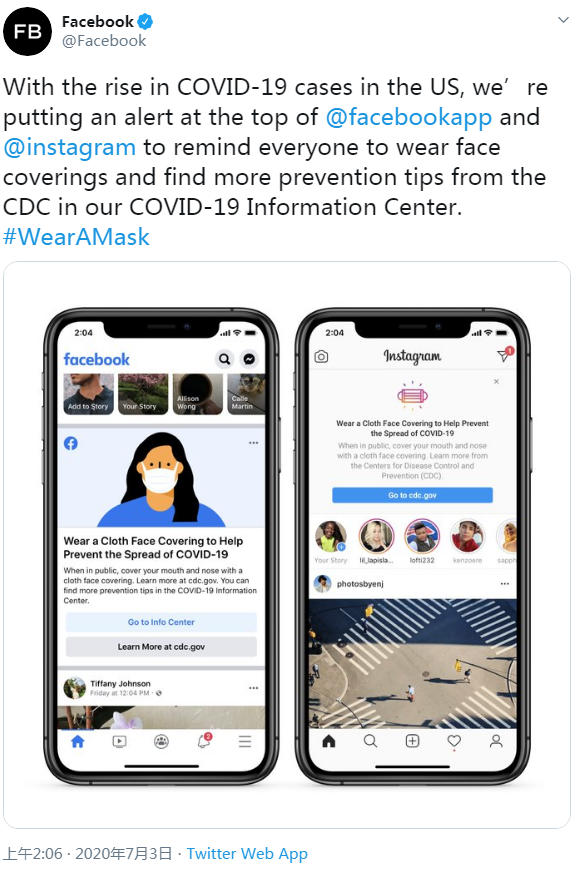Open the lofti232 story thumbnail
Viewport: 574px width, 870px height.
pos(422,536)
